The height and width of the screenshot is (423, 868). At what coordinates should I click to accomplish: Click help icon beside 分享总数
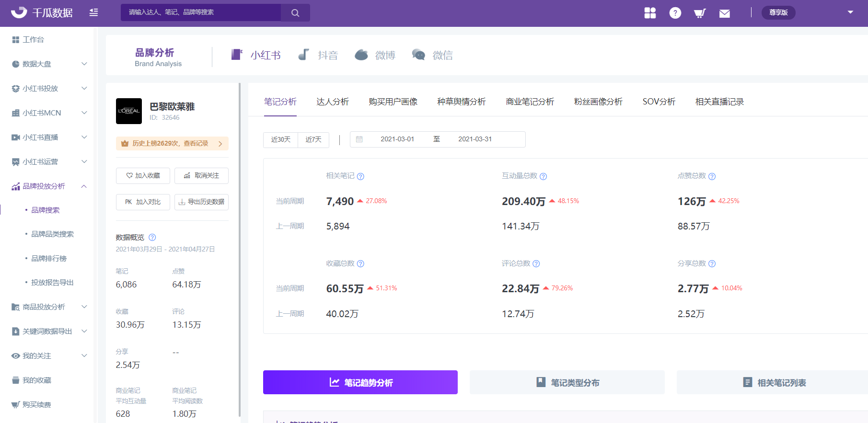coord(712,263)
